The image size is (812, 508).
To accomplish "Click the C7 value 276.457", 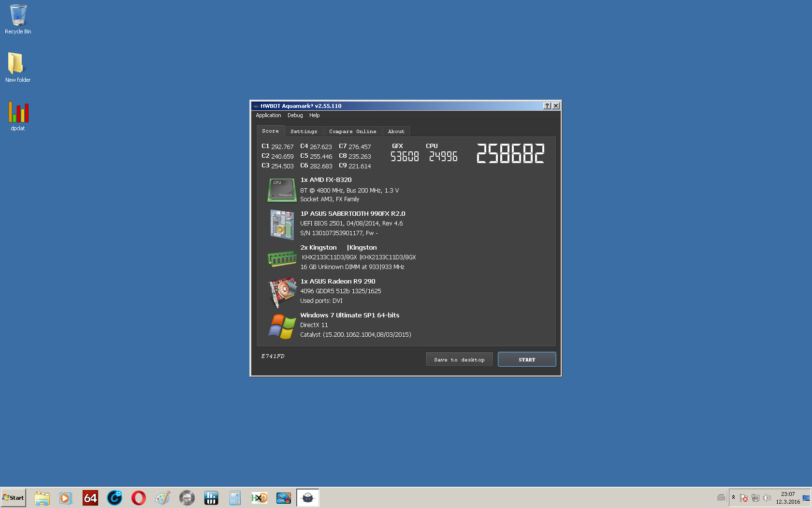I will [x=360, y=147].
